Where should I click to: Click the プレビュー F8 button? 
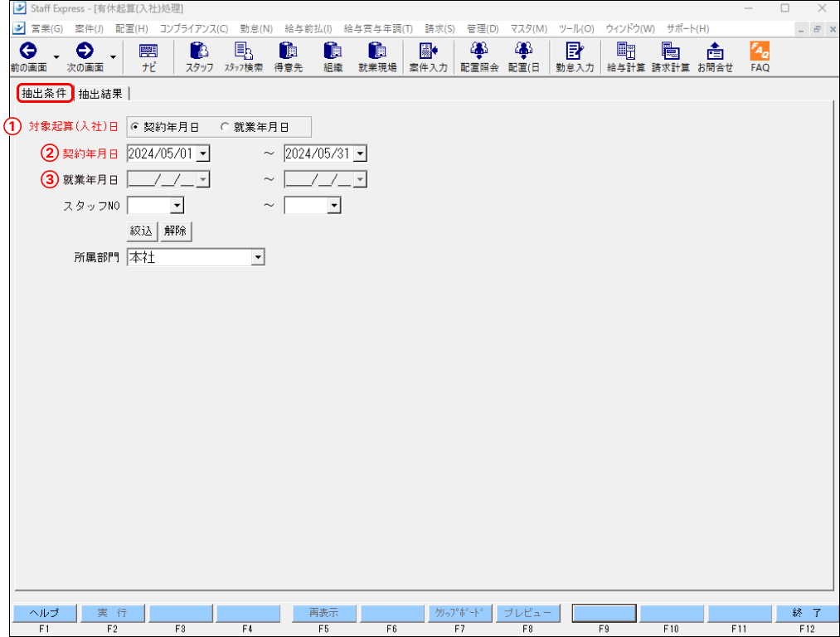(527, 613)
